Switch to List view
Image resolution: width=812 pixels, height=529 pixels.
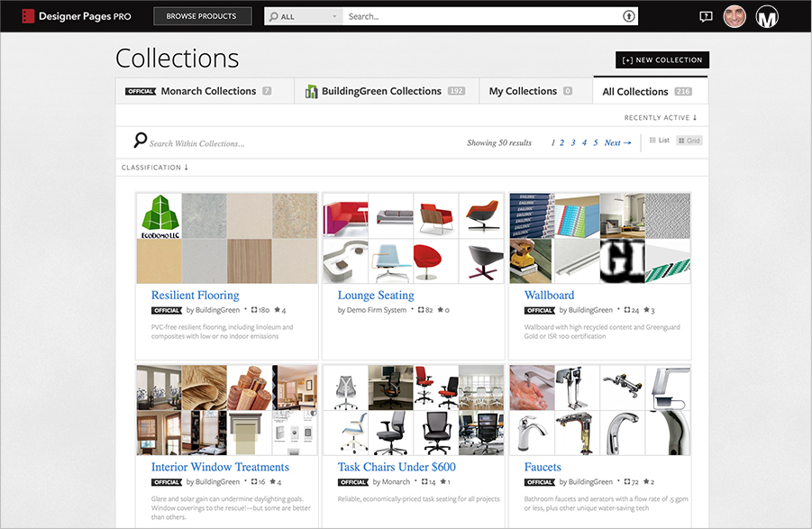click(x=659, y=141)
